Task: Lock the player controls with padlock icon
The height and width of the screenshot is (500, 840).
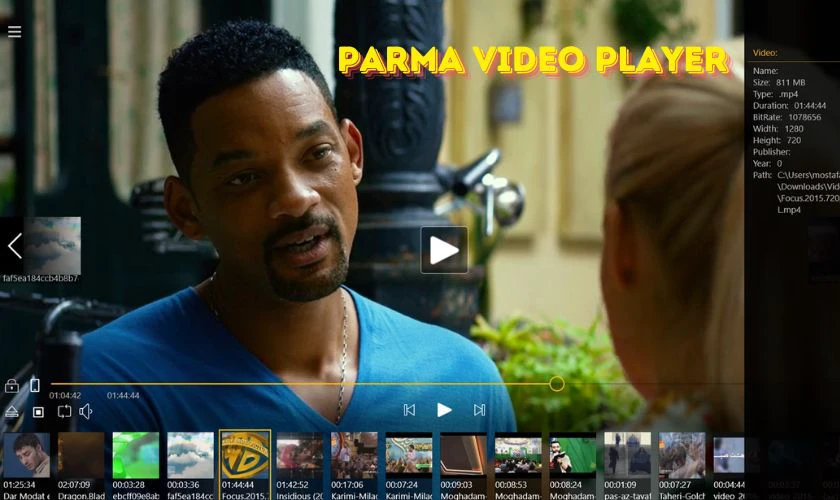Action: coord(12,385)
